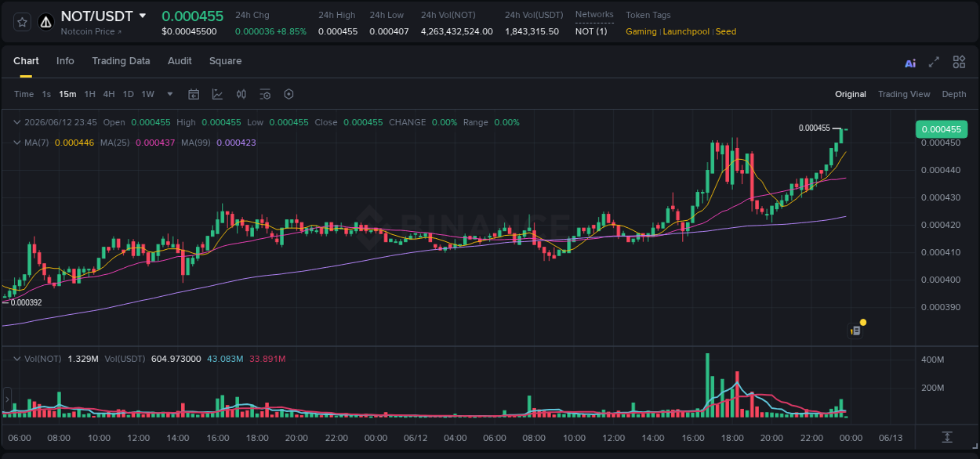The width and height of the screenshot is (980, 459).
Task: Open the Trading Data tab
Action: click(x=121, y=61)
